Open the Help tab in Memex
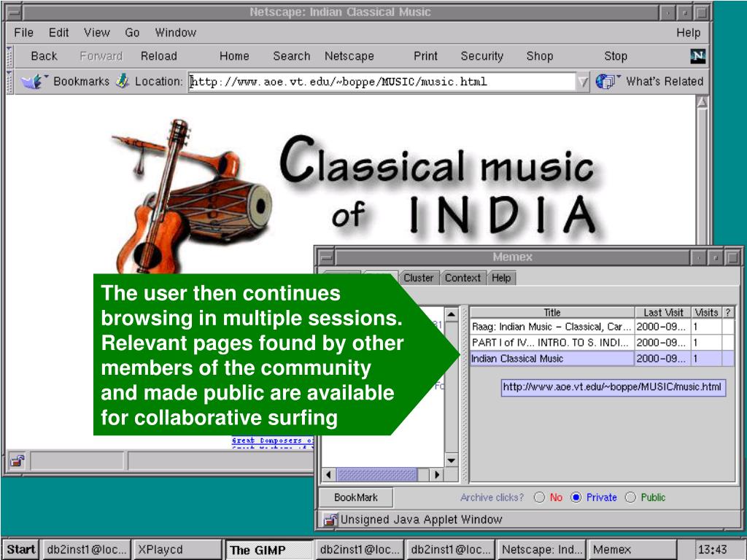 (501, 278)
